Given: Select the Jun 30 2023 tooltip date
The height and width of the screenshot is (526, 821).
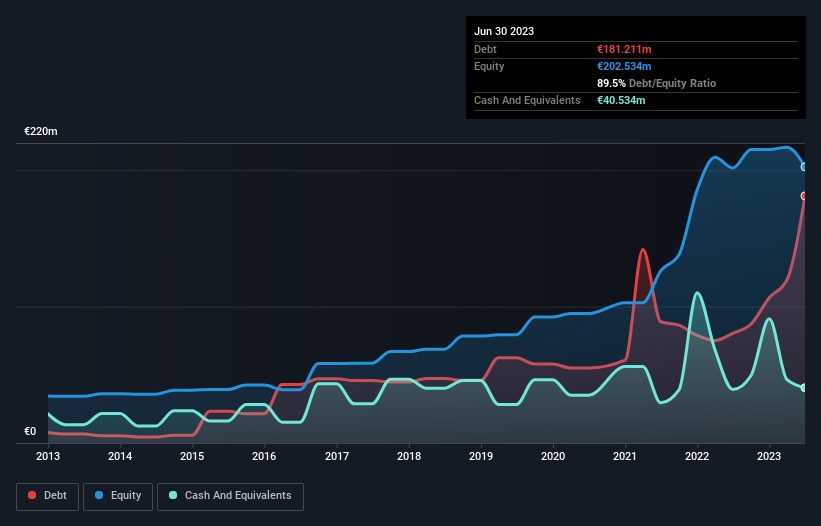Looking at the screenshot, I should tap(504, 31).
